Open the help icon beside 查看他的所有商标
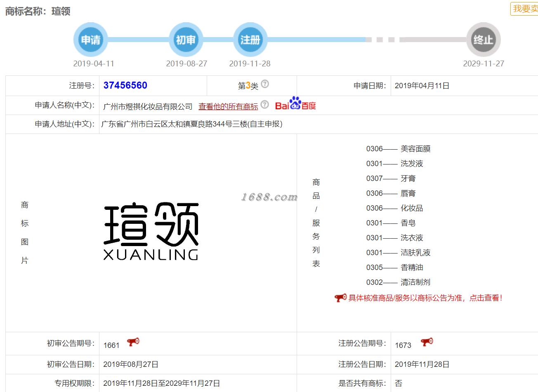The image size is (538, 392). pyautogui.click(x=265, y=104)
